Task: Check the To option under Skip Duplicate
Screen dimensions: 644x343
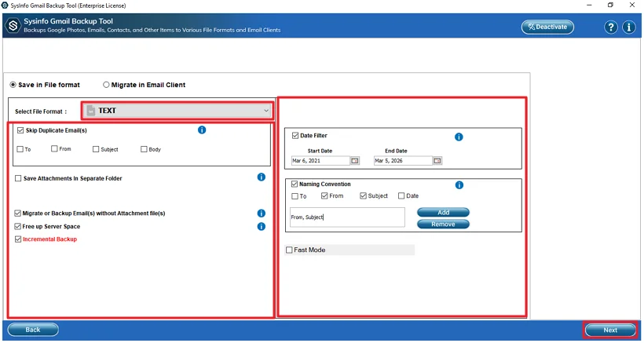Action: tap(20, 149)
